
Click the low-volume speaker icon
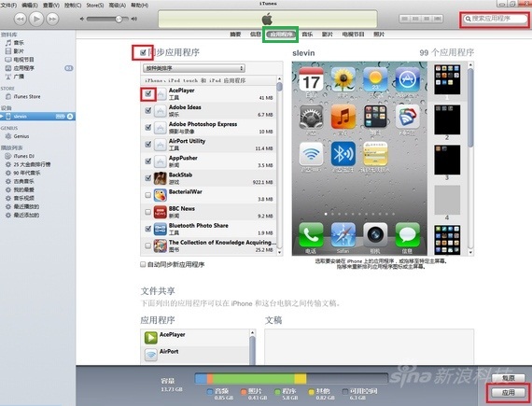point(82,19)
